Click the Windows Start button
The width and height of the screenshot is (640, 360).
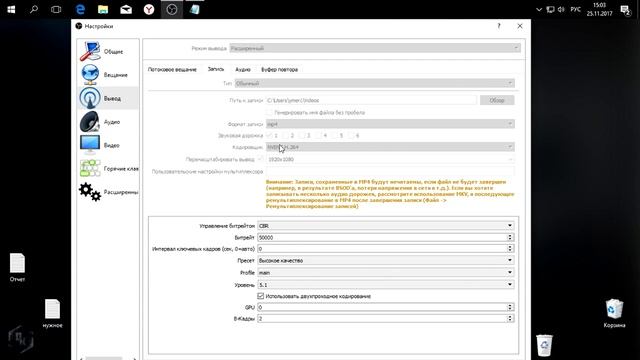(x=11, y=9)
